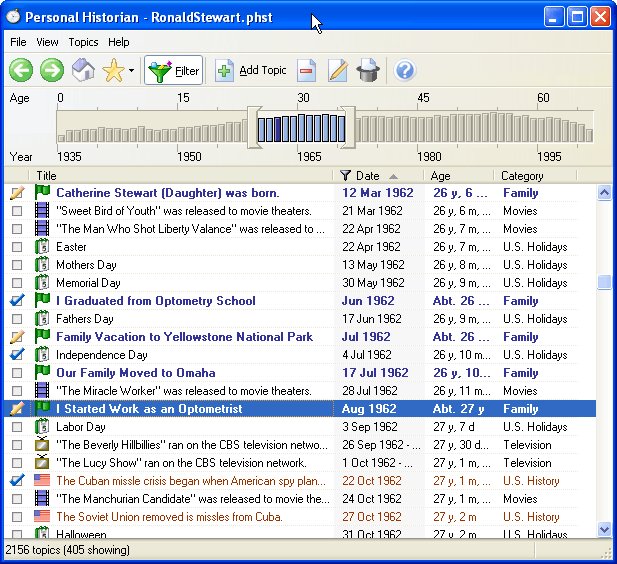Click green flag on Our Family Moved row
Viewport: 617px width, 564px height.
pyautogui.click(x=42, y=372)
